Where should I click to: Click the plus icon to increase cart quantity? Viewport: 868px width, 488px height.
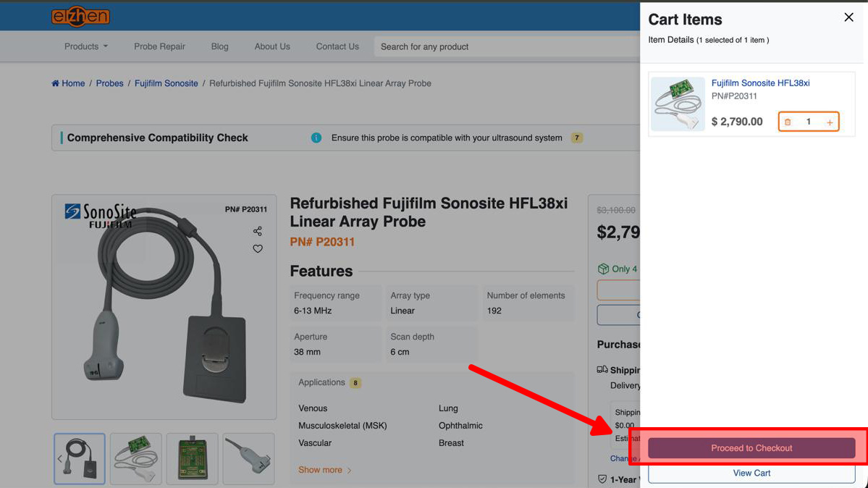pyautogui.click(x=831, y=121)
